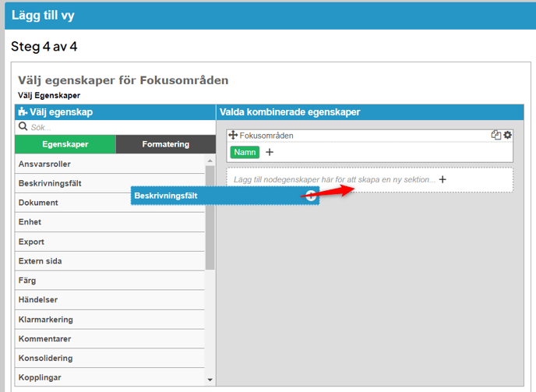
Task: Click the plus badge on dragged Beskrivningsfält
Action: point(311,196)
